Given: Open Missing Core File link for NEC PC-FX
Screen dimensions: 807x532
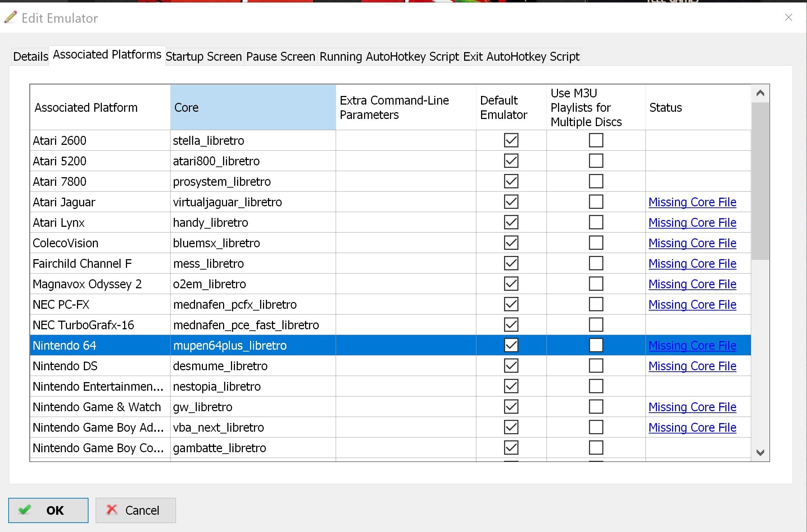Looking at the screenshot, I should tap(692, 304).
